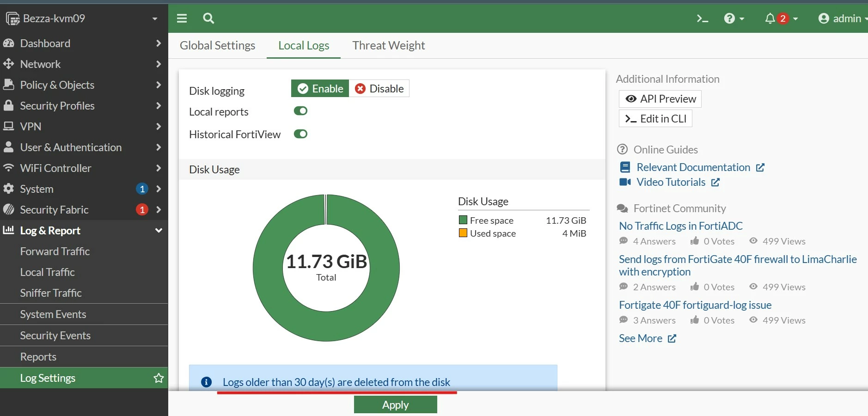Click the Relevant Documentation book icon
868x416 pixels.
tap(625, 167)
